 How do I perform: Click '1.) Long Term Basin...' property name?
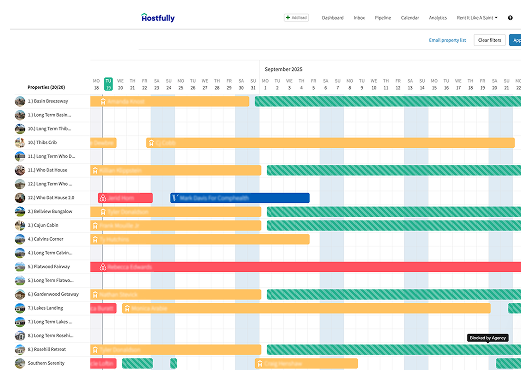(x=49, y=115)
